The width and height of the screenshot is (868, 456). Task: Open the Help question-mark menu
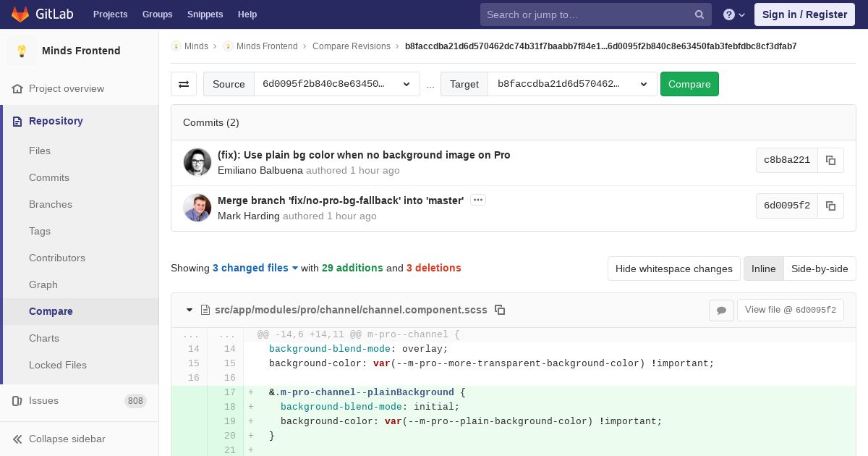(x=734, y=14)
